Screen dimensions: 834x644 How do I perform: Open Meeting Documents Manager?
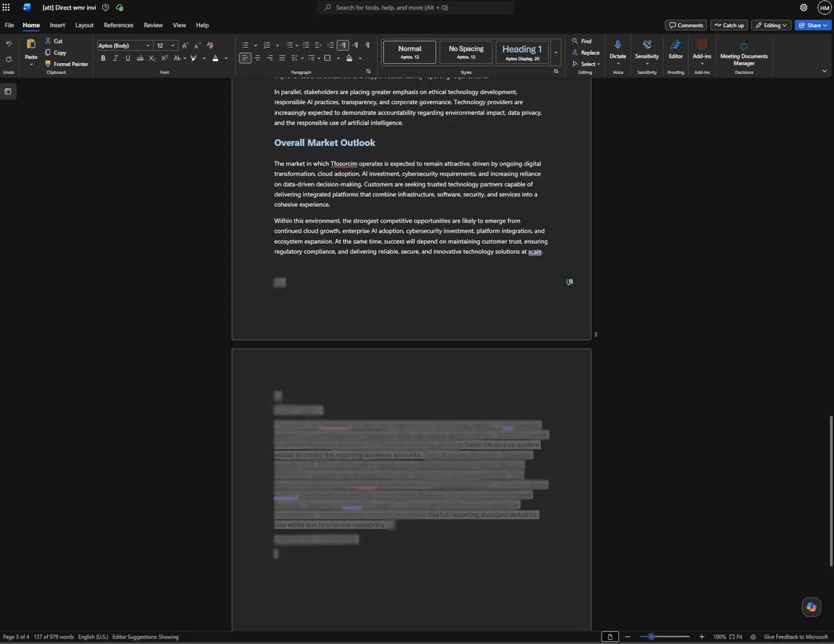click(x=744, y=53)
